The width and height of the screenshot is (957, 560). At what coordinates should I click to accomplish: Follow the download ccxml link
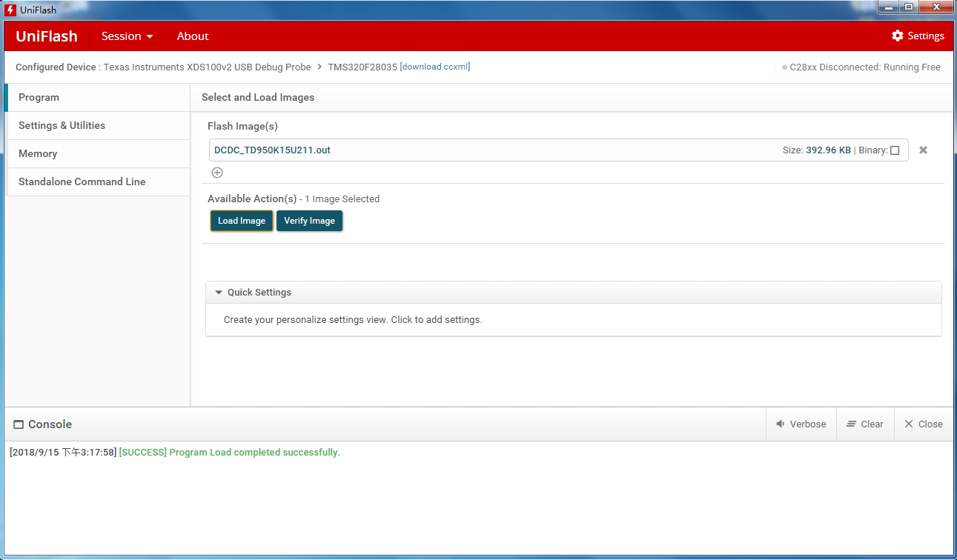coord(434,67)
